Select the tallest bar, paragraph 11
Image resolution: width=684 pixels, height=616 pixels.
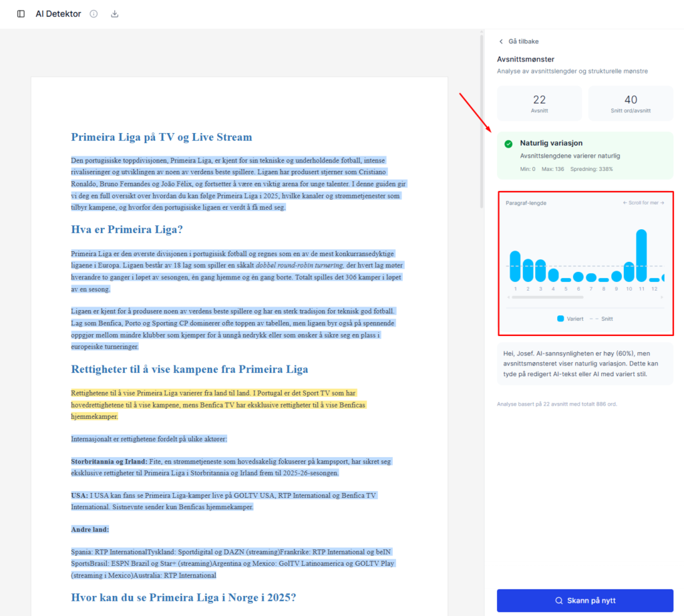[x=641, y=255]
